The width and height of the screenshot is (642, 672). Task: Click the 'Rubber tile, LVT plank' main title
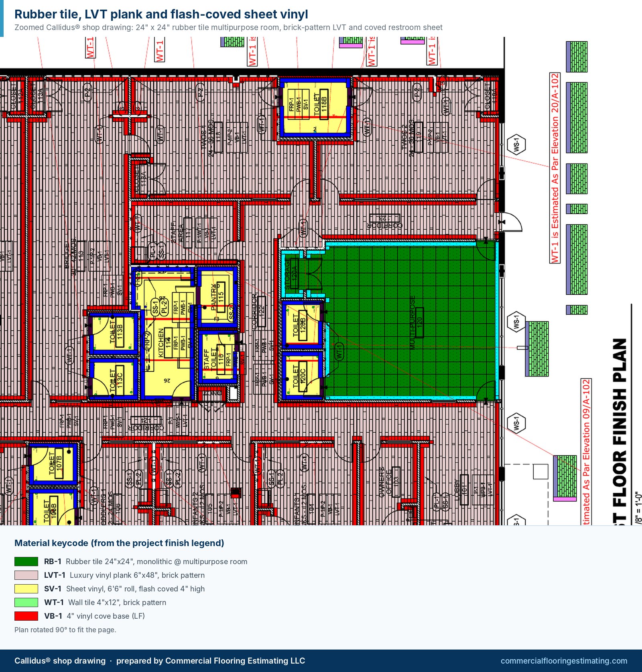pos(161,14)
